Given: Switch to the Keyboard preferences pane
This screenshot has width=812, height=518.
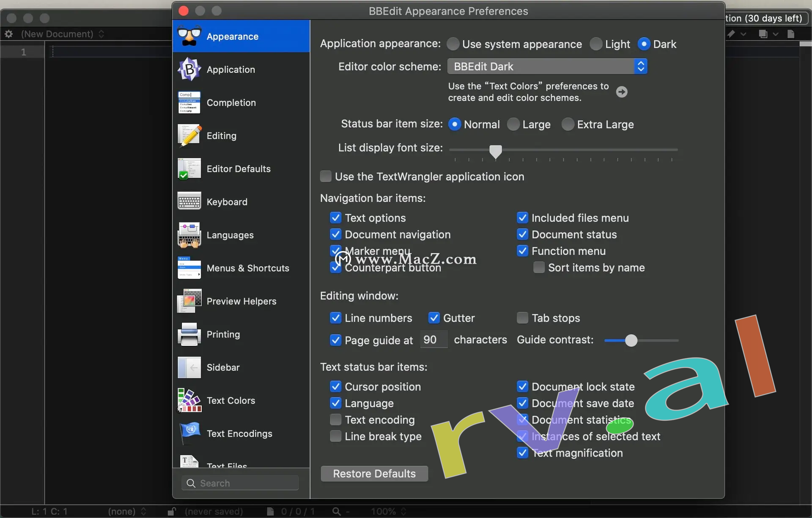Looking at the screenshot, I should coord(241,201).
